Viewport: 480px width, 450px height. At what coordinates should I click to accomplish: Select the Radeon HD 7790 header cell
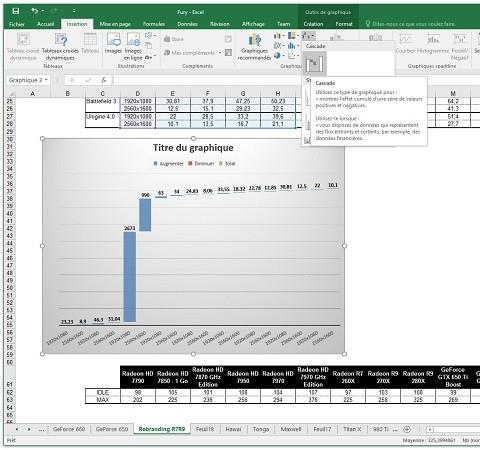138,377
